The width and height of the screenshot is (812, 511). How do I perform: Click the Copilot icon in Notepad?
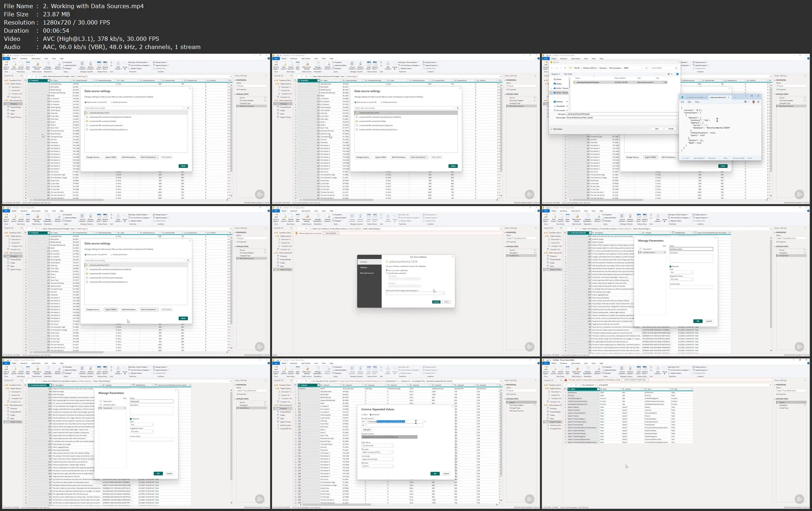point(745,102)
